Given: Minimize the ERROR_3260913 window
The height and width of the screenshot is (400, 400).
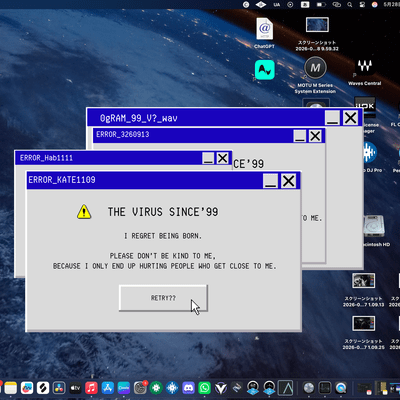Looking at the screenshot, I should (x=300, y=136).
